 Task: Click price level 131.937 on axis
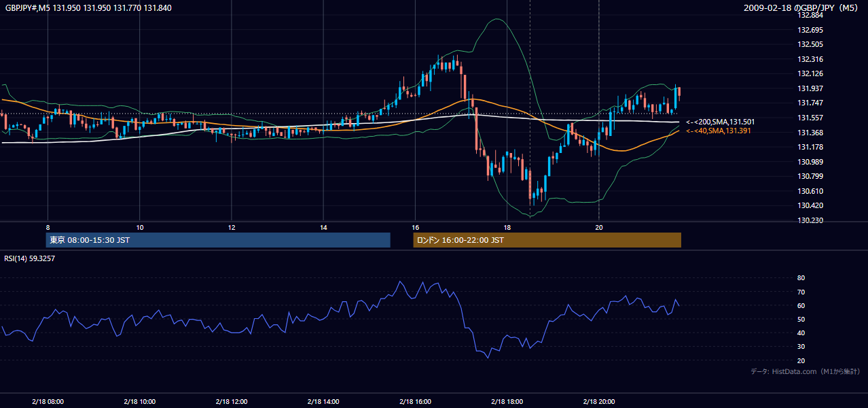point(810,88)
